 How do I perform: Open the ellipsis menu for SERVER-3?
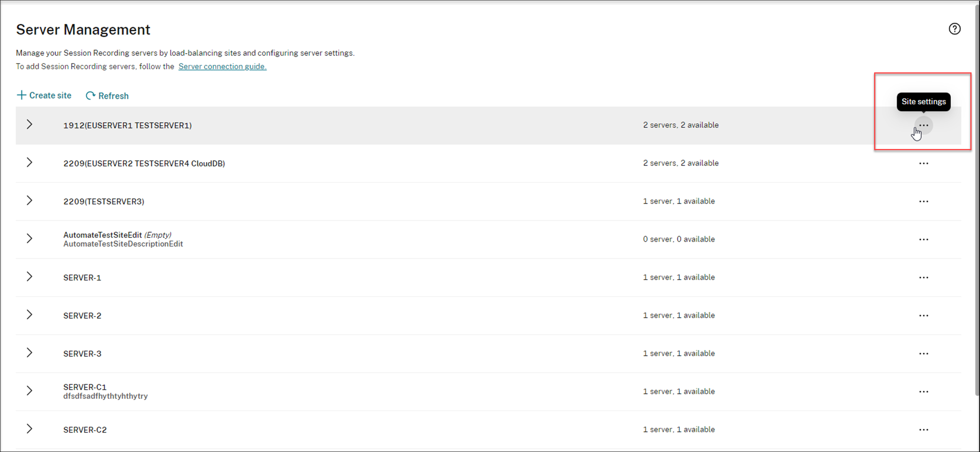click(x=923, y=353)
